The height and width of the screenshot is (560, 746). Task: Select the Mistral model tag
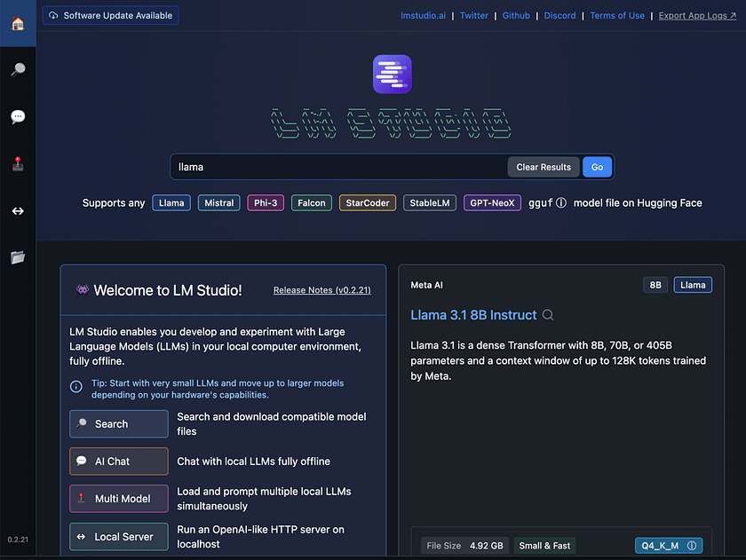click(218, 203)
